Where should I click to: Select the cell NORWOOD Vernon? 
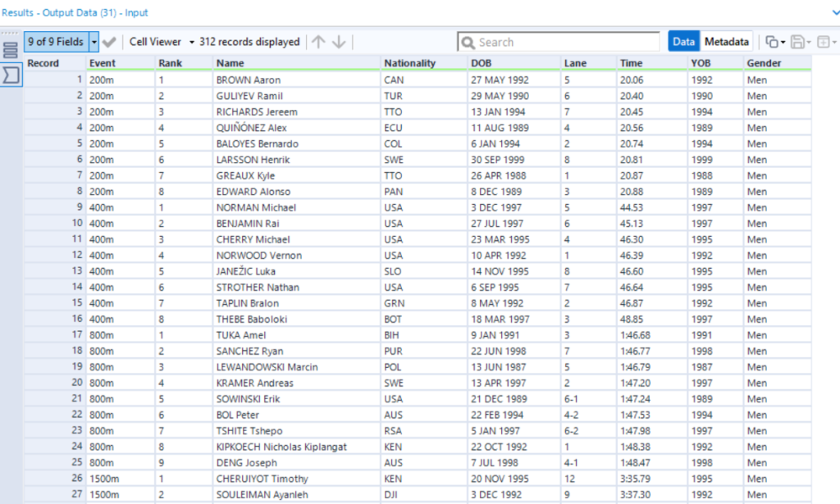(297, 255)
